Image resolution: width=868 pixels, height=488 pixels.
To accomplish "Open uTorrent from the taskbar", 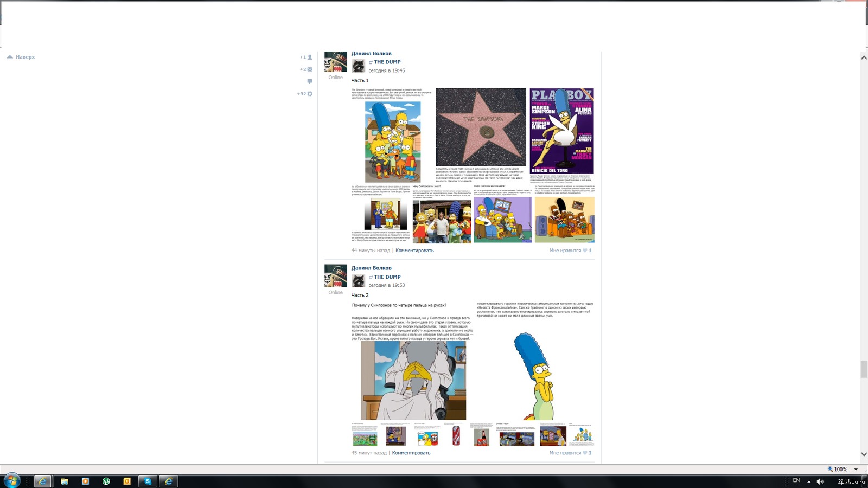I will pos(106,481).
